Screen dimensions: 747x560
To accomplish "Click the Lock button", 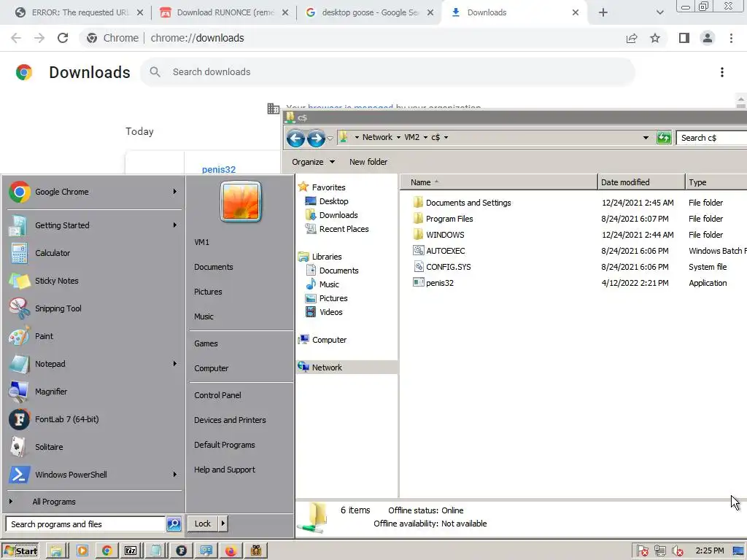I will pyautogui.click(x=203, y=524).
